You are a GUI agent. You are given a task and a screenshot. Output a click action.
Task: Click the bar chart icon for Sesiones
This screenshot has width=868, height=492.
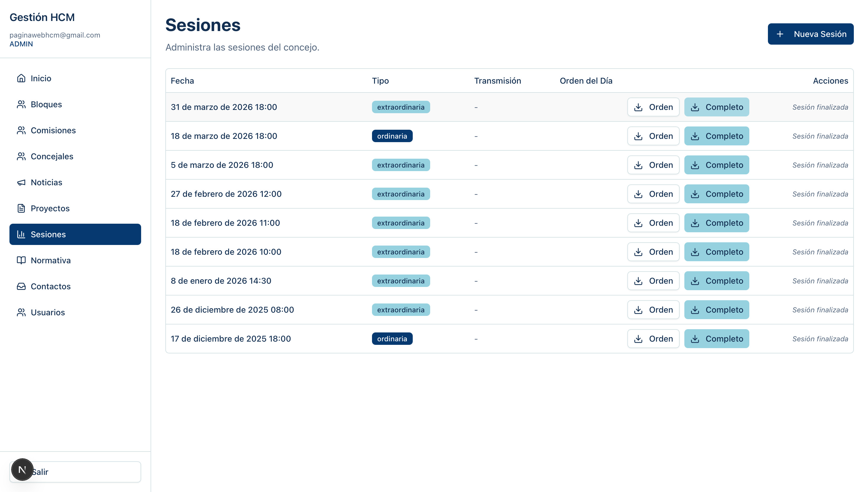click(x=21, y=235)
